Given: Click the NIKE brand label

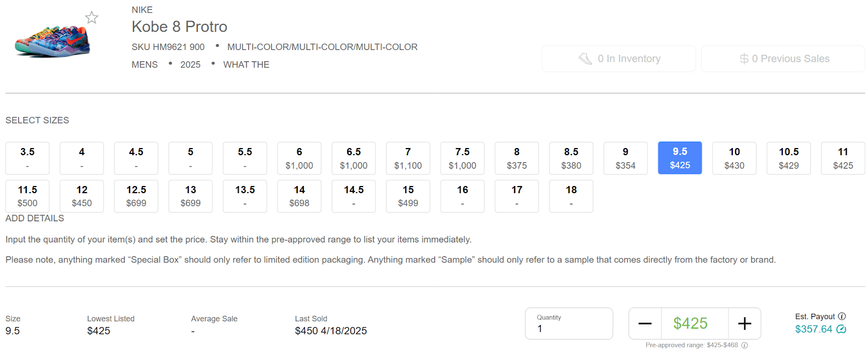Looking at the screenshot, I should [142, 10].
